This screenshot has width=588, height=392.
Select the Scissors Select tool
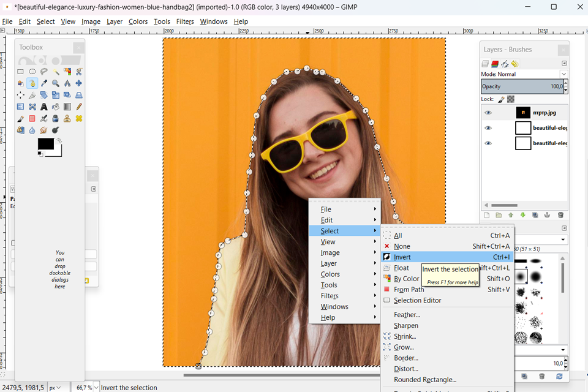click(x=79, y=71)
